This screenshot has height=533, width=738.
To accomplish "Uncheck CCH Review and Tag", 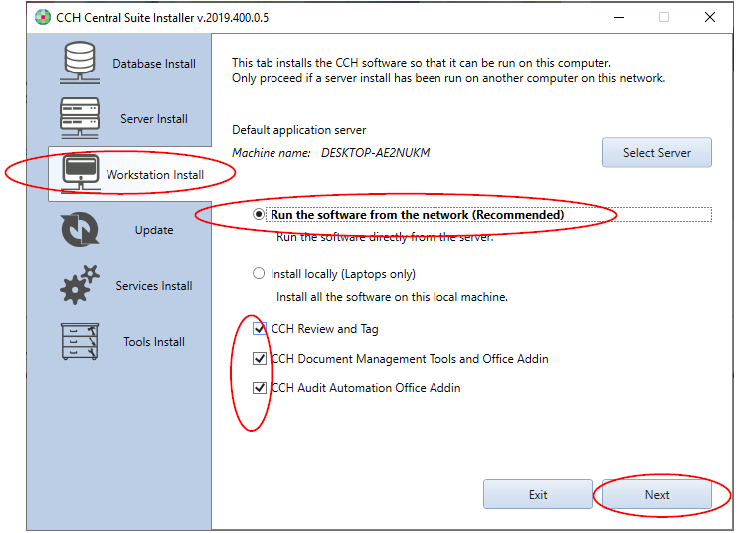I will tap(260, 329).
